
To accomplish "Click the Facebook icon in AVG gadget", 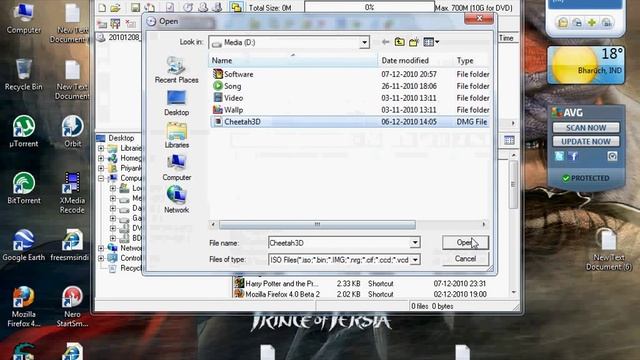I will point(573,156).
